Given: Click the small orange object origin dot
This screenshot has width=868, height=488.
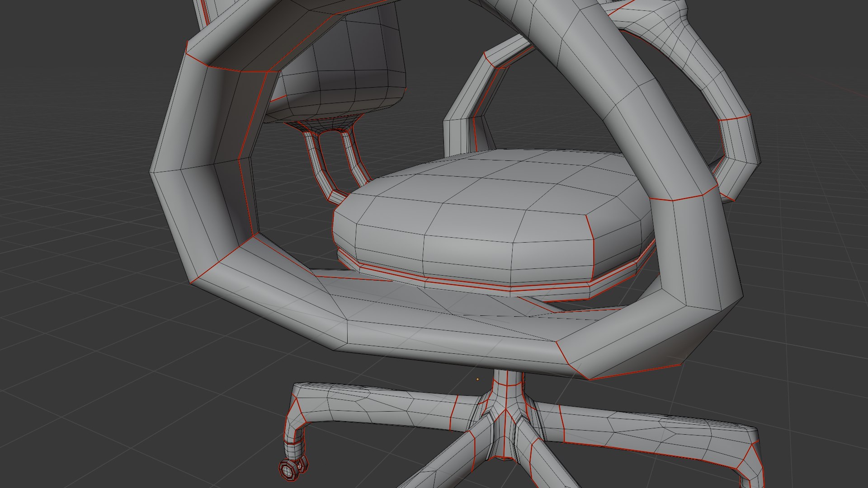Looking at the screenshot, I should (x=478, y=379).
